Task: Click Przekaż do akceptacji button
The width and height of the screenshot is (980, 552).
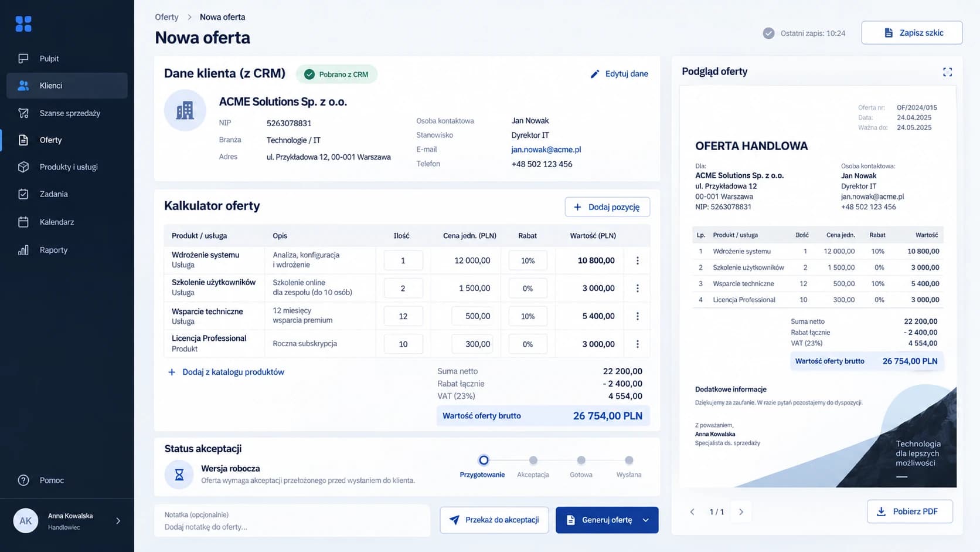Action: click(494, 520)
